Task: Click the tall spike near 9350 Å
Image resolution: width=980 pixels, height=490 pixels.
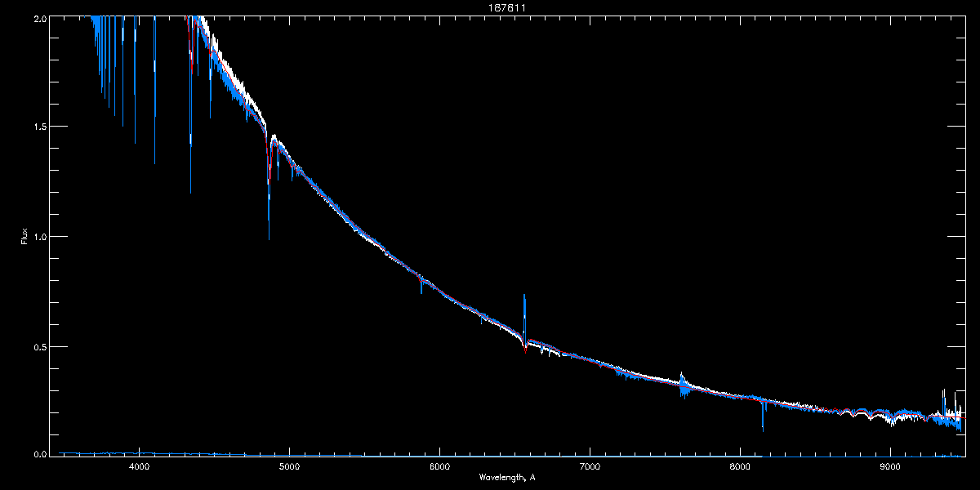Action: click(x=943, y=391)
